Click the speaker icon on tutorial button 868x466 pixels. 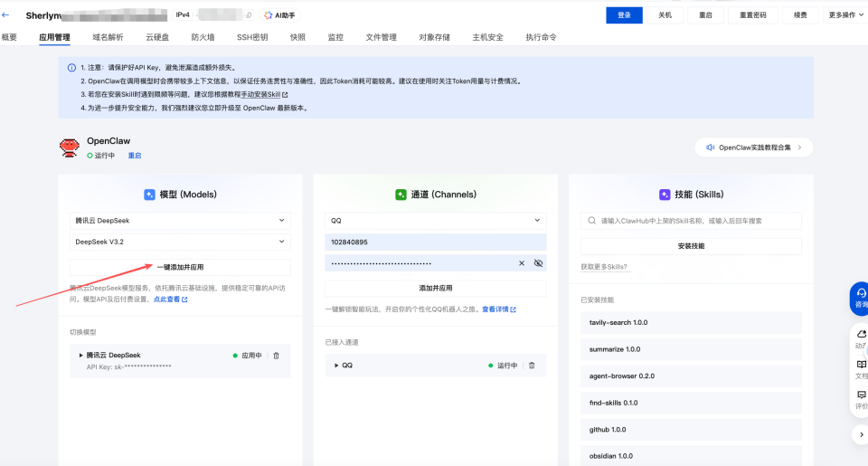(711, 147)
